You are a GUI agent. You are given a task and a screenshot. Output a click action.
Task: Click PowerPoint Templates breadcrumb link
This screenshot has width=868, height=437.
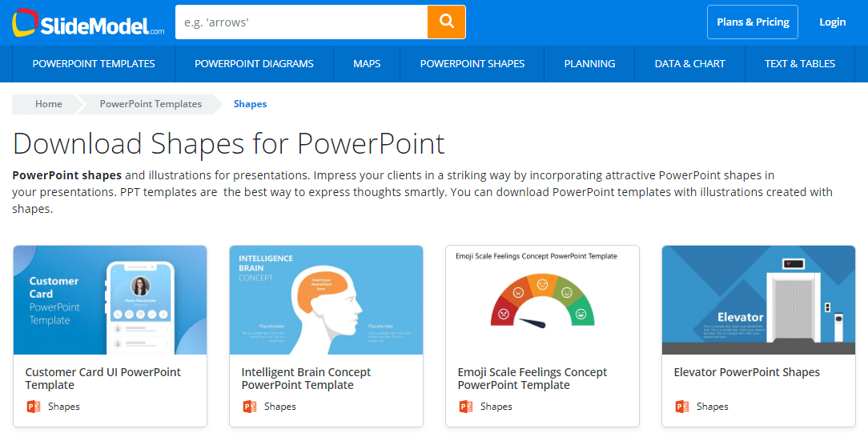coord(151,104)
